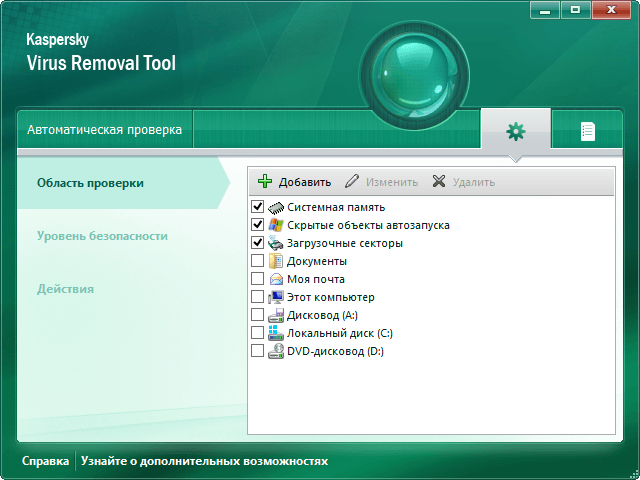Check the Дисковод (A:) checkbox
The width and height of the screenshot is (640, 480).
257,314
